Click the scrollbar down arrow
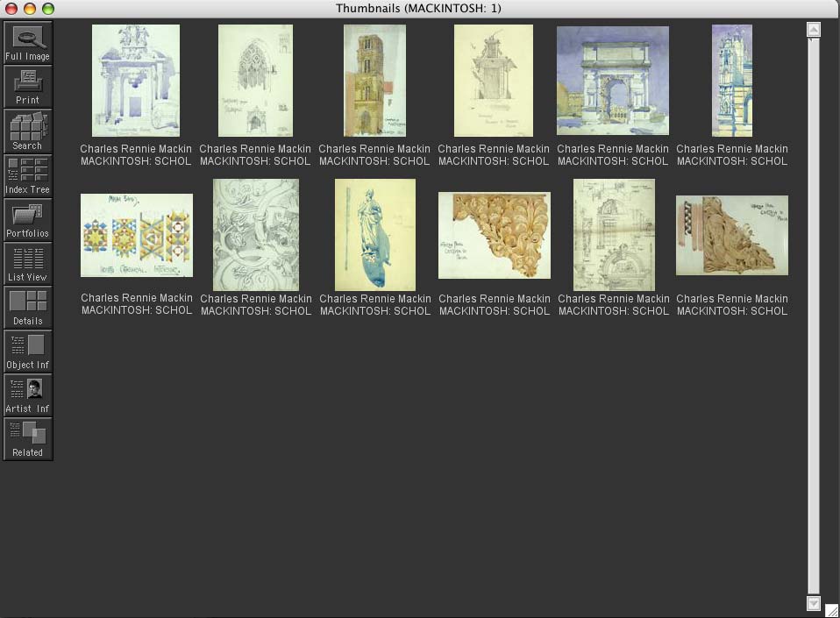This screenshot has width=840, height=618. (814, 603)
